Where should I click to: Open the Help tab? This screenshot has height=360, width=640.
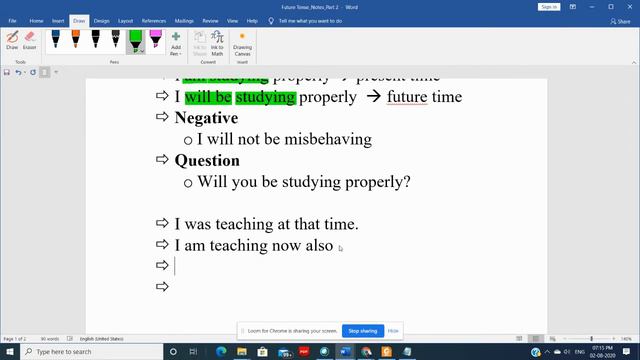[x=252, y=21]
